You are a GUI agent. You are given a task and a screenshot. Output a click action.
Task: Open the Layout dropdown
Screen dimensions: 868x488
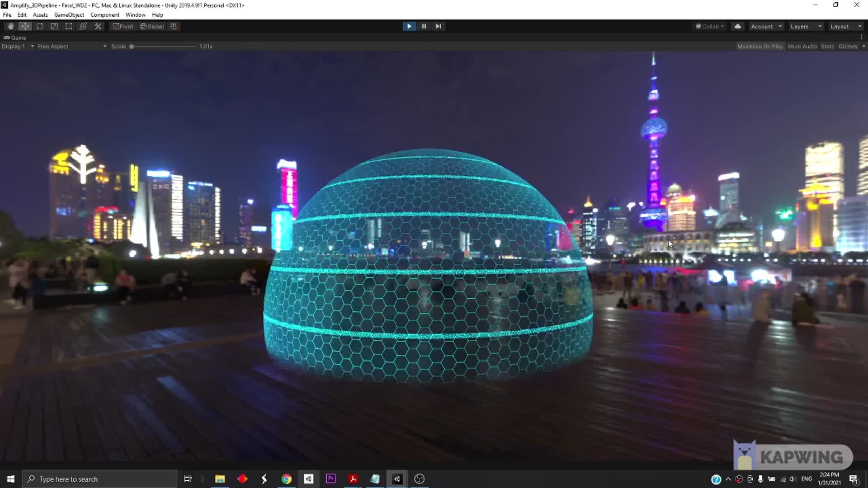845,26
